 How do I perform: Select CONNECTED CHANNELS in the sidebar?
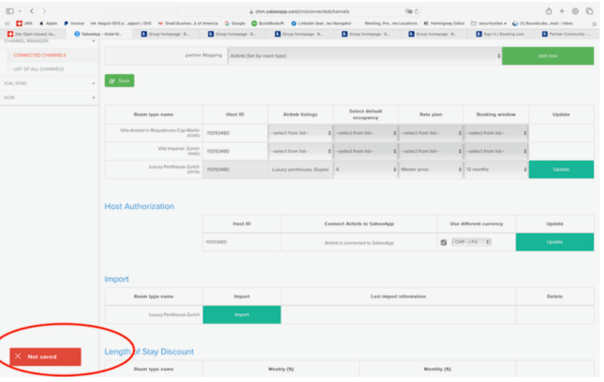(x=40, y=55)
